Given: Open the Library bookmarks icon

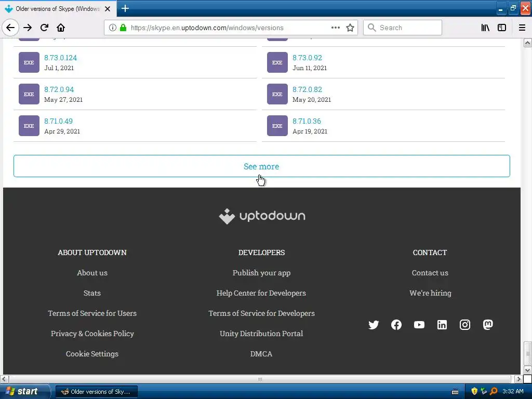Looking at the screenshot, I should click(485, 28).
